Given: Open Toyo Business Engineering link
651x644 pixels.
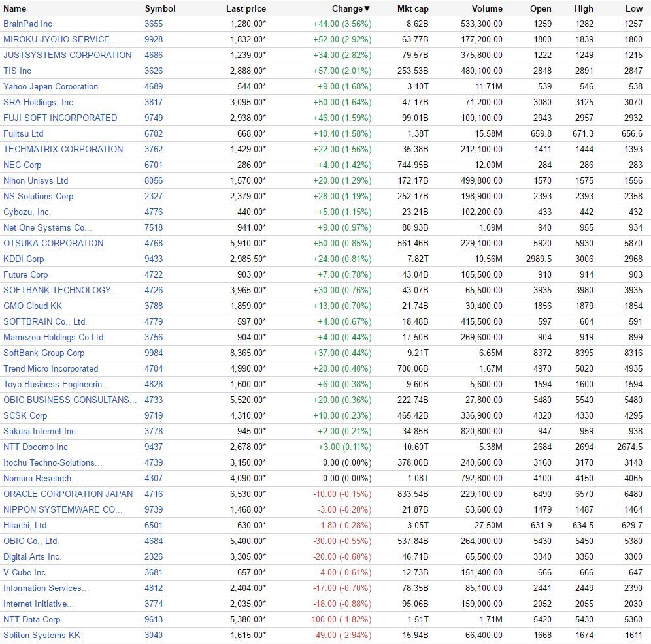Looking at the screenshot, I should pyautogui.click(x=56, y=385).
